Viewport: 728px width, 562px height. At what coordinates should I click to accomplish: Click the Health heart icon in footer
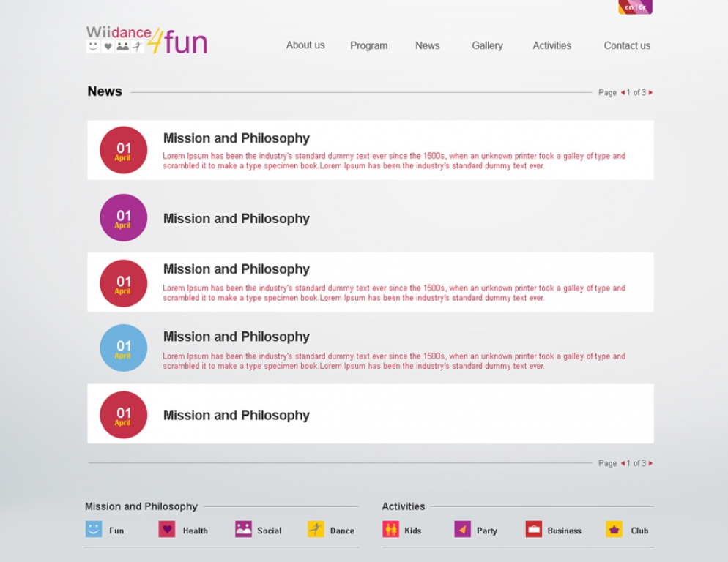tap(167, 529)
